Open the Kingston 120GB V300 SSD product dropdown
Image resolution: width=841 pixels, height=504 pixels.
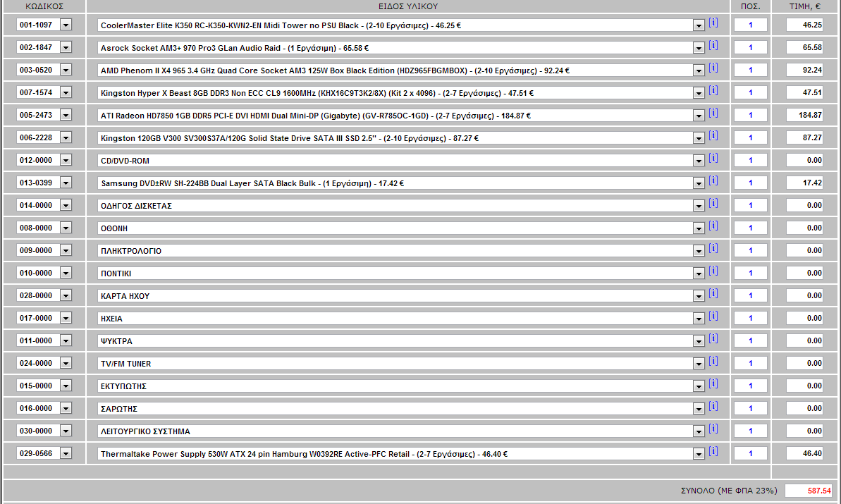click(699, 138)
